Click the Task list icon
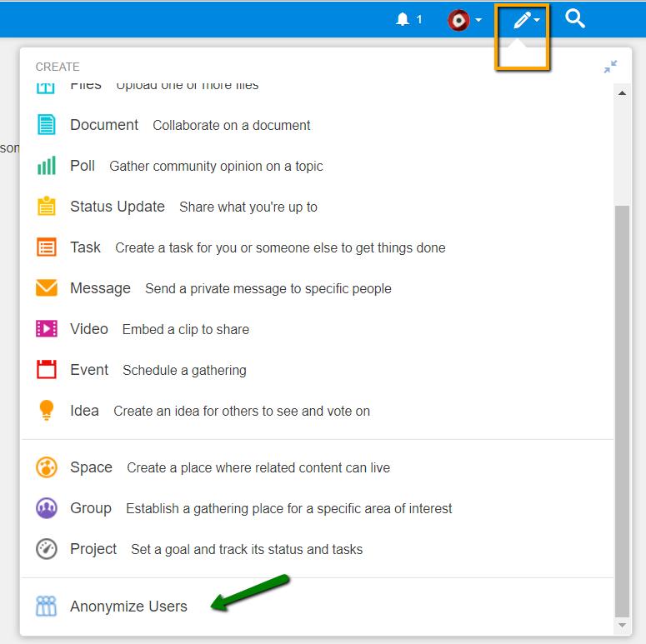The image size is (646, 644). click(46, 247)
